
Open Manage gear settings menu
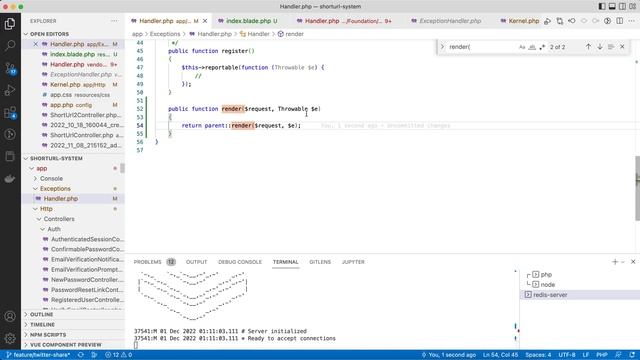(x=10, y=338)
